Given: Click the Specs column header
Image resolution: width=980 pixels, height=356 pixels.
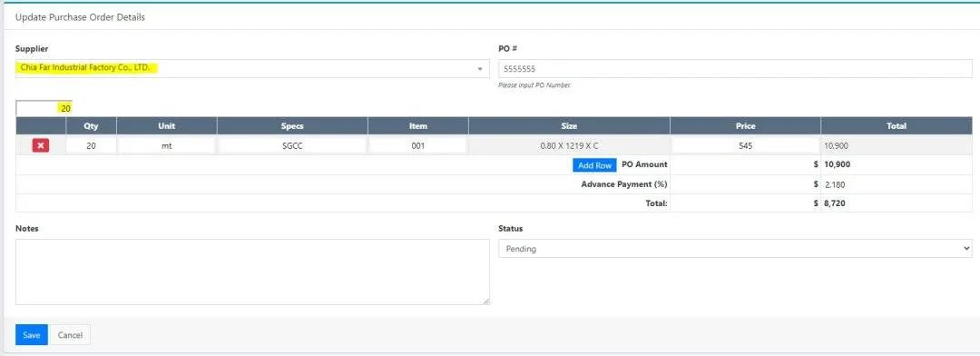Looking at the screenshot, I should click(x=292, y=125).
